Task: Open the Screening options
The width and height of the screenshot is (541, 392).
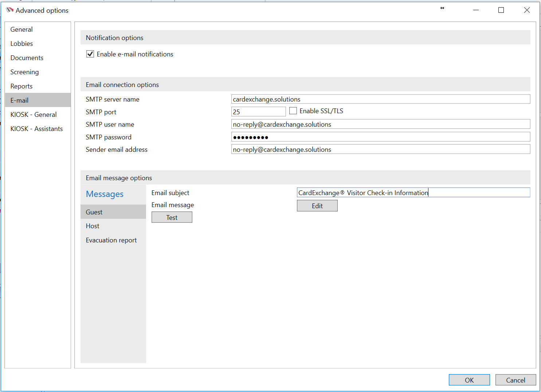Action: tap(38, 72)
